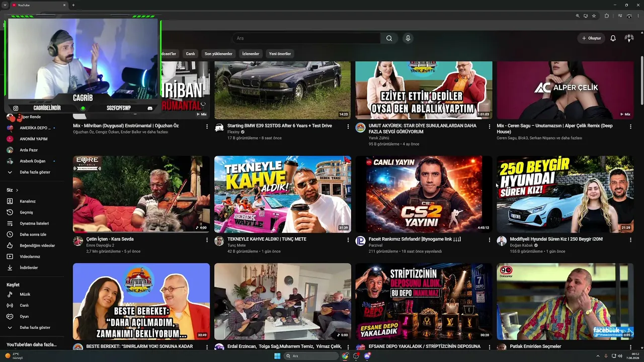The height and width of the screenshot is (362, 644).
Task: Close the YouTube browser tab
Action: [x=64, y=5]
